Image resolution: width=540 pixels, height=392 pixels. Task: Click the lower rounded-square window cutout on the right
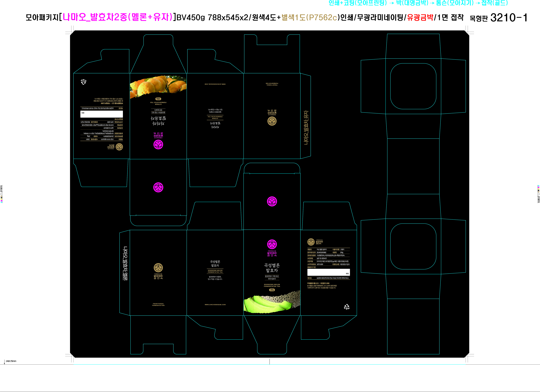click(x=413, y=246)
